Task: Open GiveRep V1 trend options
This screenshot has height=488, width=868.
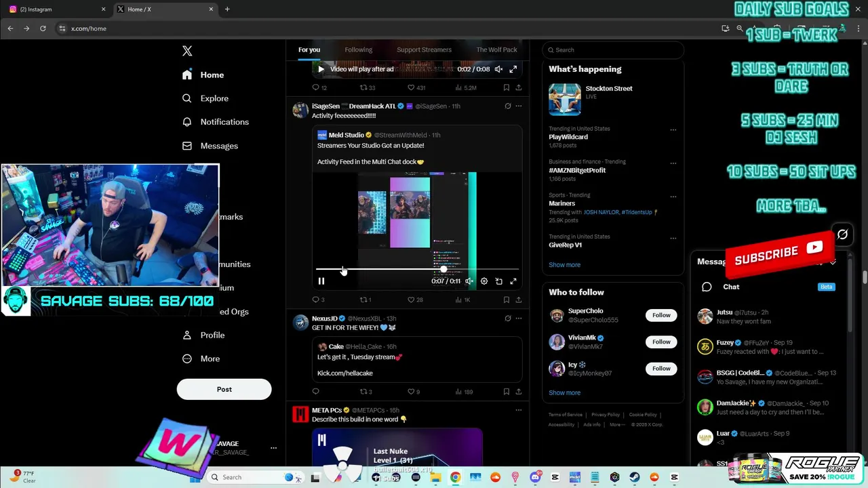Action: pos(673,239)
